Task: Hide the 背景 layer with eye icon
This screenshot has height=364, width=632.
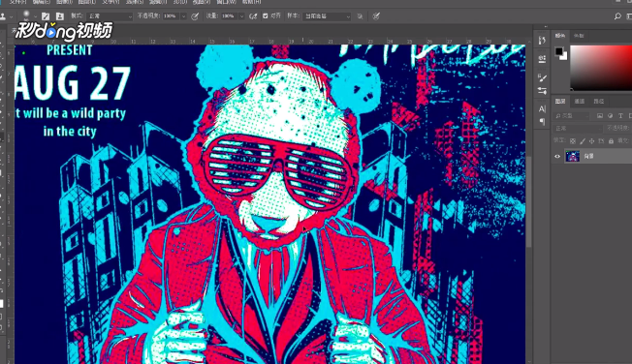Action: pos(557,156)
